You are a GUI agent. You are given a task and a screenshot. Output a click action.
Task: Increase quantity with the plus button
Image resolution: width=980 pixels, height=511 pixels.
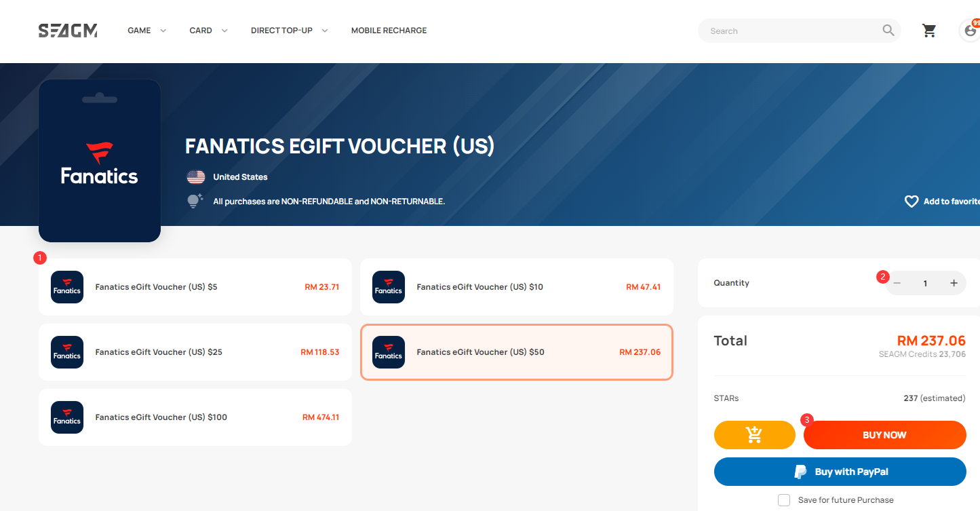(954, 283)
